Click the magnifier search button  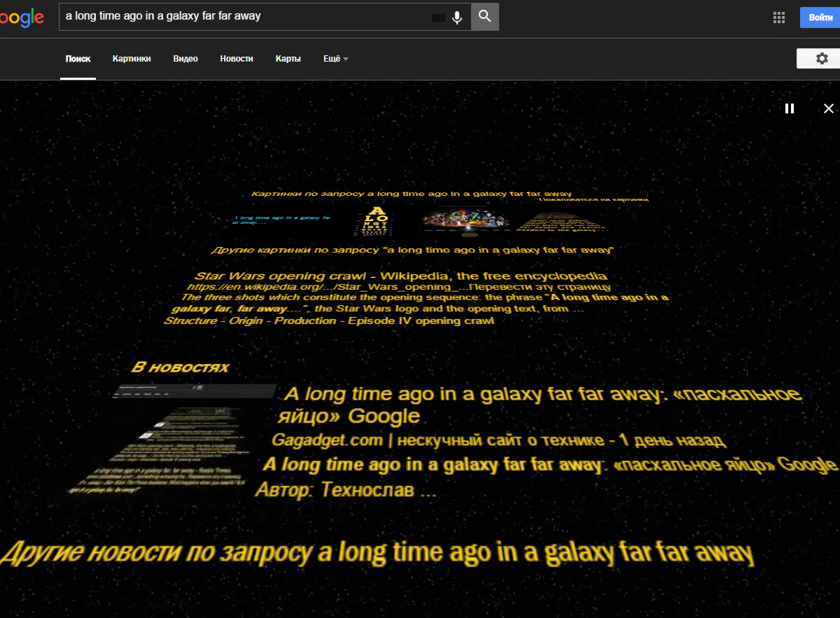pyautogui.click(x=485, y=17)
